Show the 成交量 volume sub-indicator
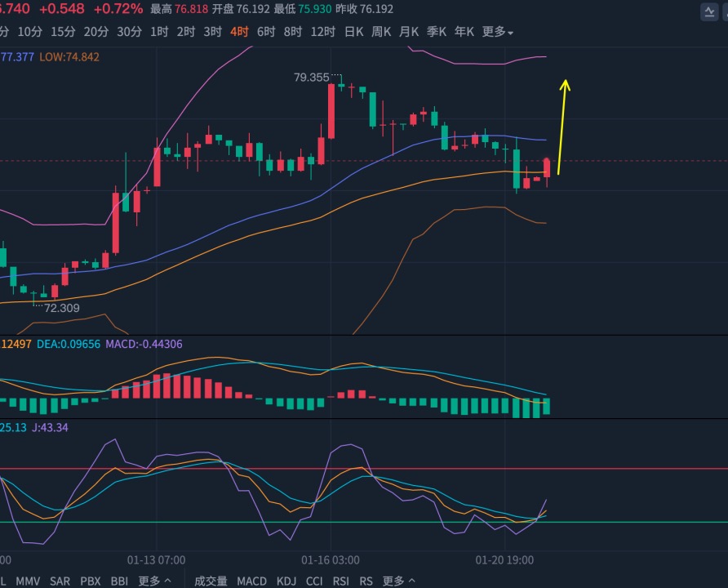 pyautogui.click(x=211, y=581)
